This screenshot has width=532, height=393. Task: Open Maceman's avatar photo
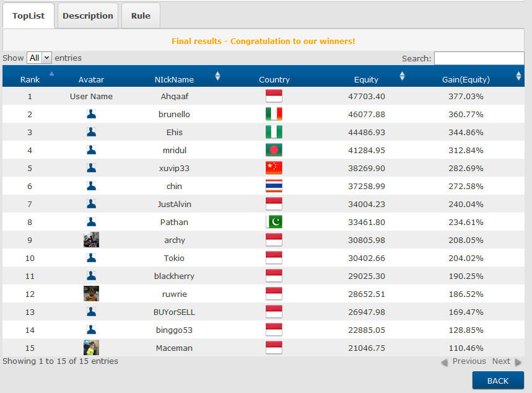(x=91, y=348)
